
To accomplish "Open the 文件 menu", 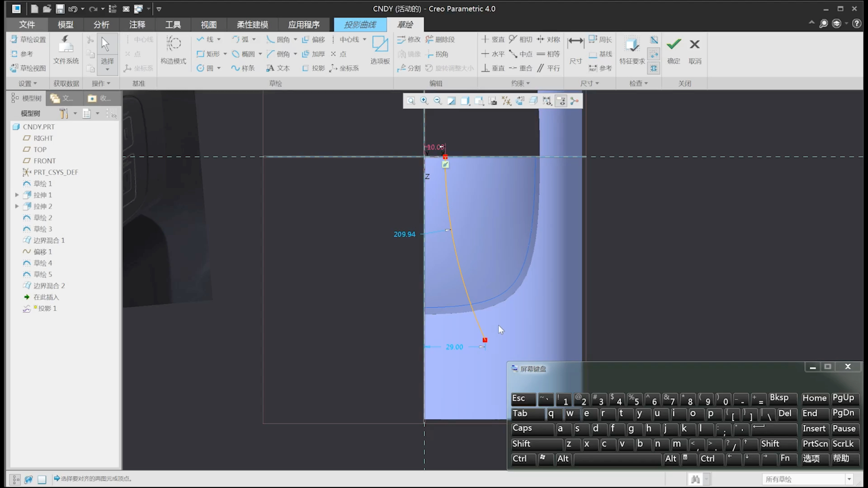I will pos(27,25).
